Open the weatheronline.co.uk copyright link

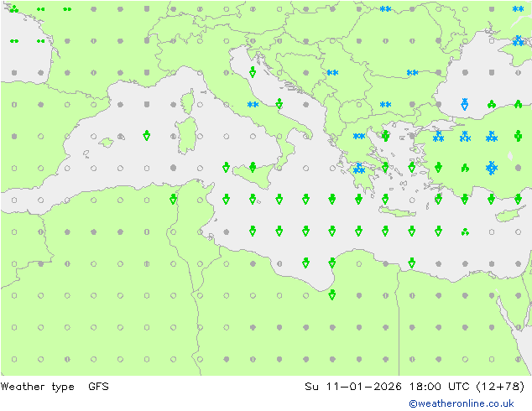pos(462,403)
